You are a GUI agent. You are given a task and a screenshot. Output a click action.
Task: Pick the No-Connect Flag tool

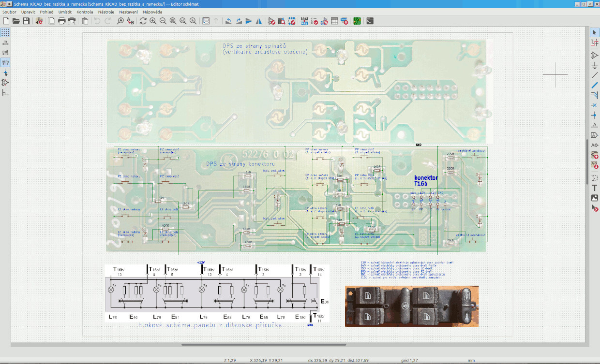tap(595, 105)
